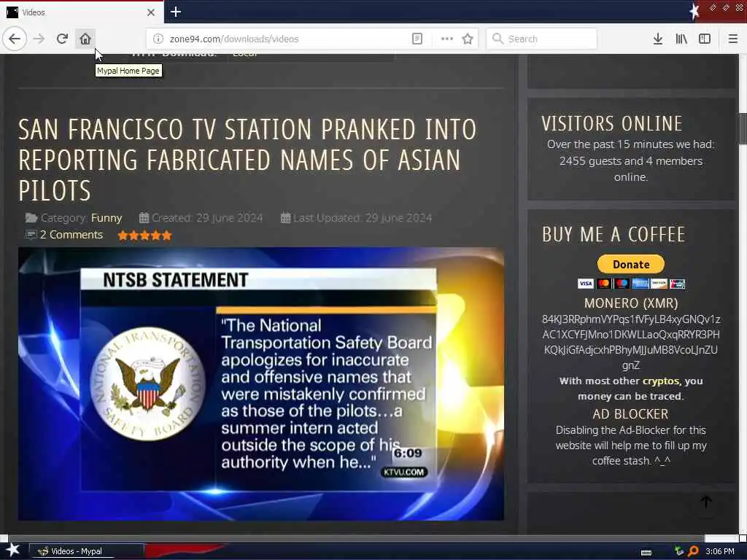The image size is (747, 560).
Task: Select the Videos - Mypal taskbar item
Action: 87,551
